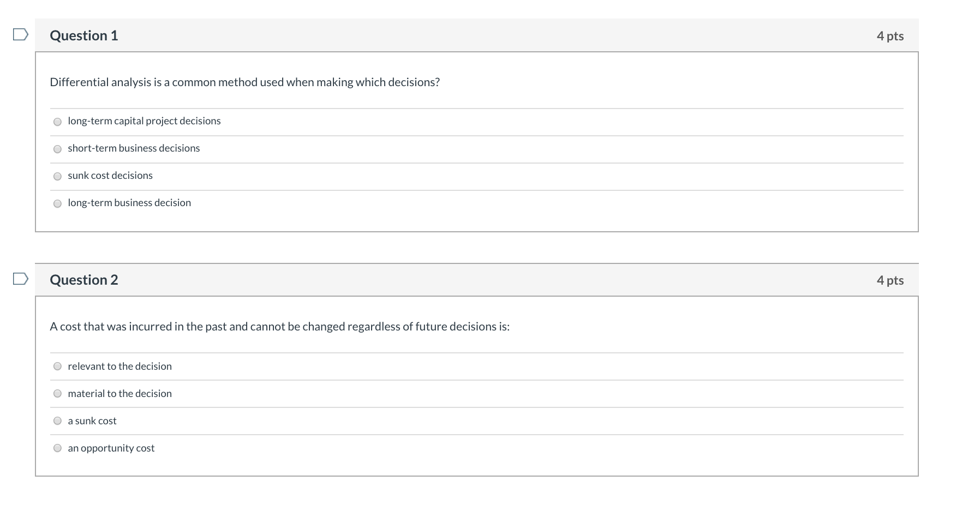Select the 'short-term business decisions' option
The image size is (980, 505).
57,148
